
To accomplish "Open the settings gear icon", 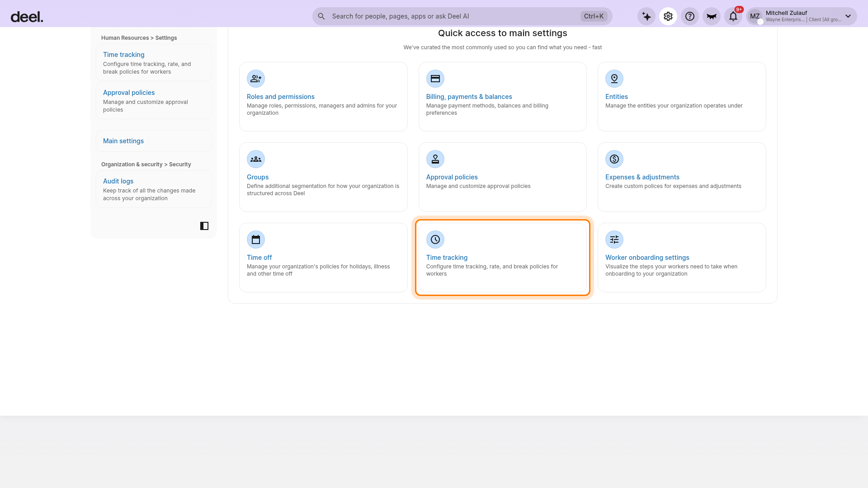I will point(668,16).
